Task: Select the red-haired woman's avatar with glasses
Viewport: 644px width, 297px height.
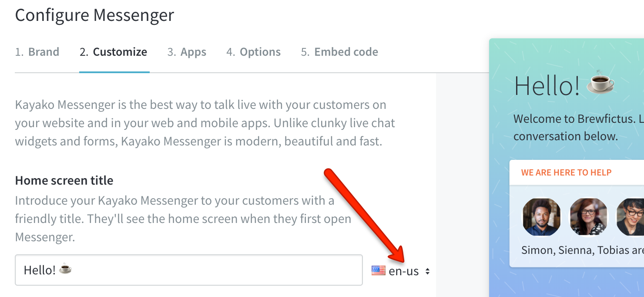Action: pos(588,217)
